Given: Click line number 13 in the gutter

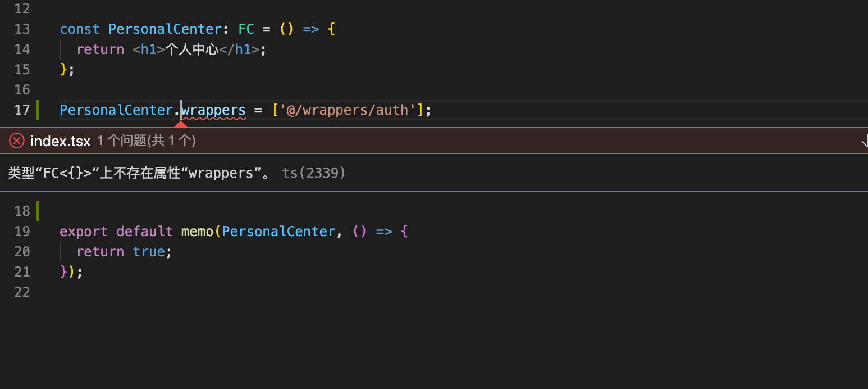Looking at the screenshot, I should (22, 29).
